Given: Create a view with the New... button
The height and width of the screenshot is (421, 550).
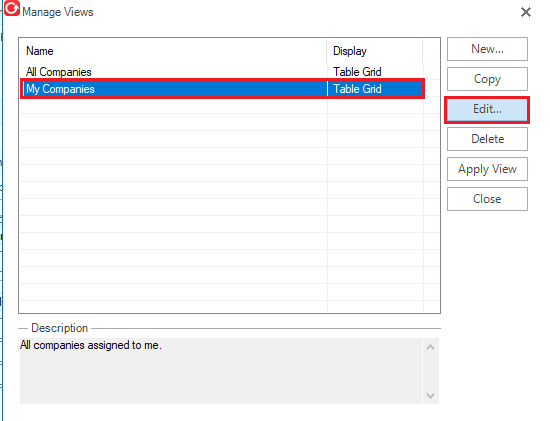Looking at the screenshot, I should pos(487,49).
